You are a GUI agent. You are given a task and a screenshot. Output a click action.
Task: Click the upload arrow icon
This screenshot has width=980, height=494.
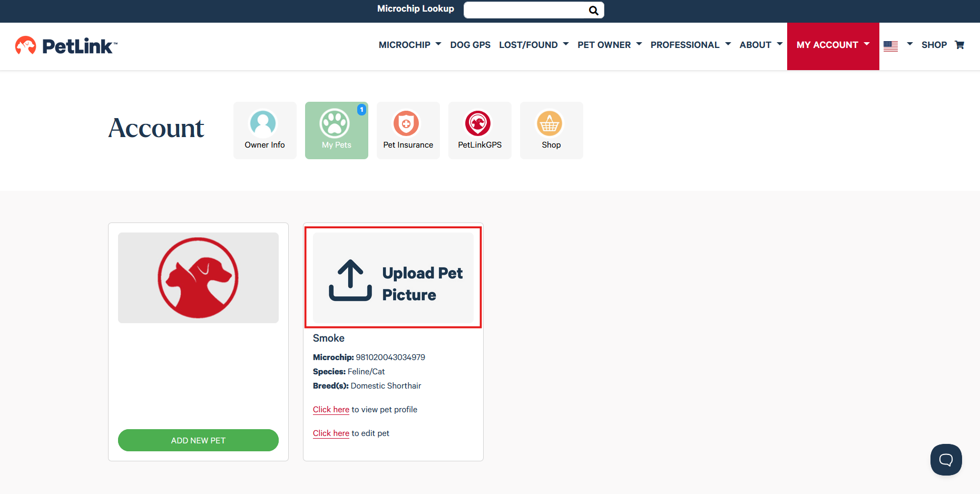(x=350, y=280)
